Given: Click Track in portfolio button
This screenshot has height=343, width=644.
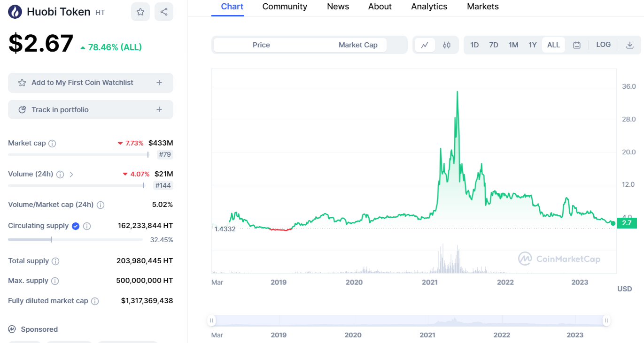Looking at the screenshot, I should tap(91, 110).
